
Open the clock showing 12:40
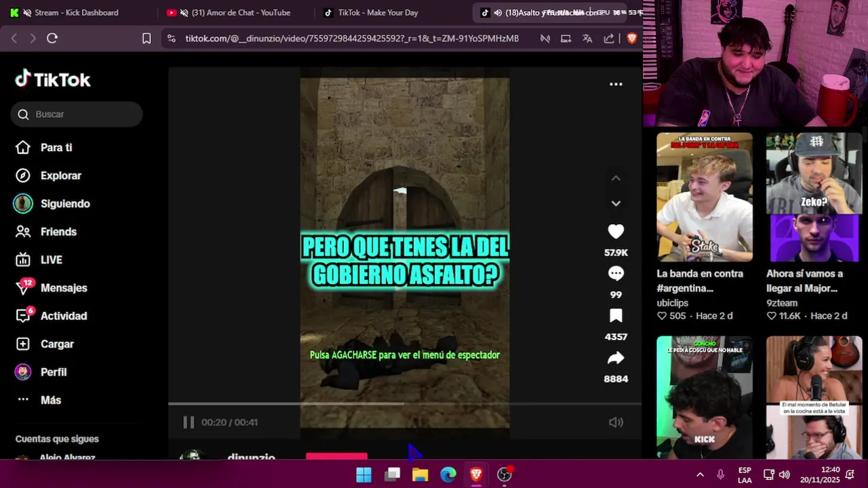pos(821,474)
